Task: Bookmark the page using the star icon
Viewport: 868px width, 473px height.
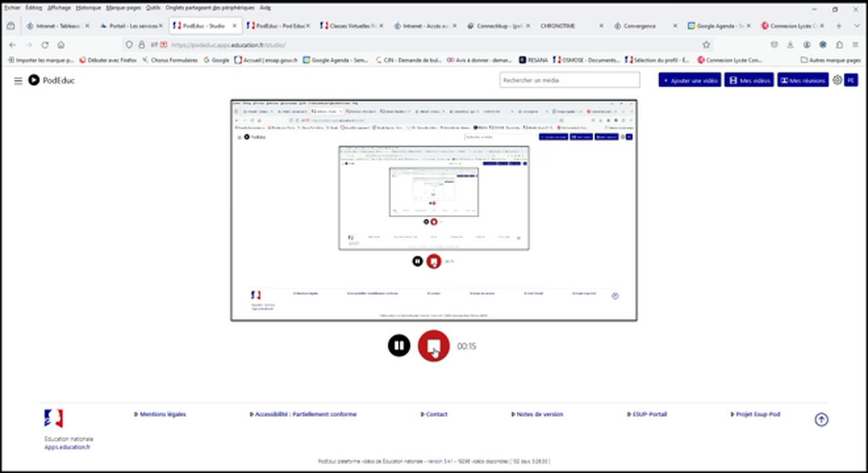Action: tap(706, 45)
